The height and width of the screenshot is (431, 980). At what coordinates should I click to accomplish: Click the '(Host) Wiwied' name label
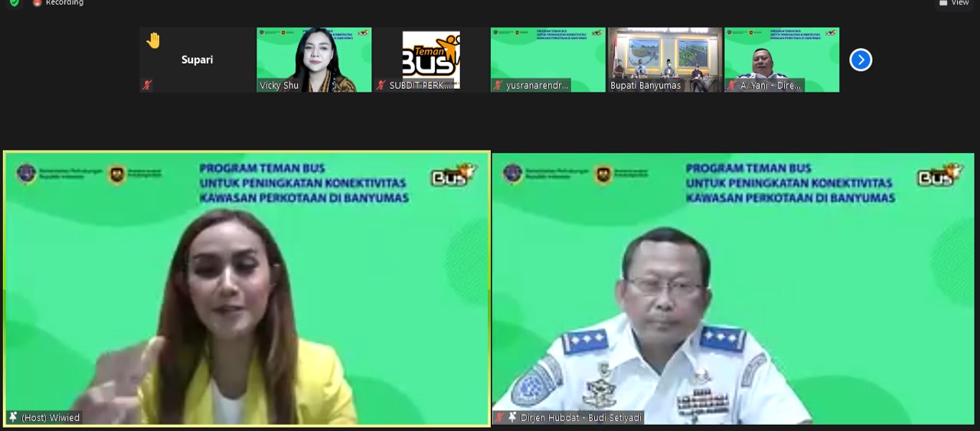[51, 418]
